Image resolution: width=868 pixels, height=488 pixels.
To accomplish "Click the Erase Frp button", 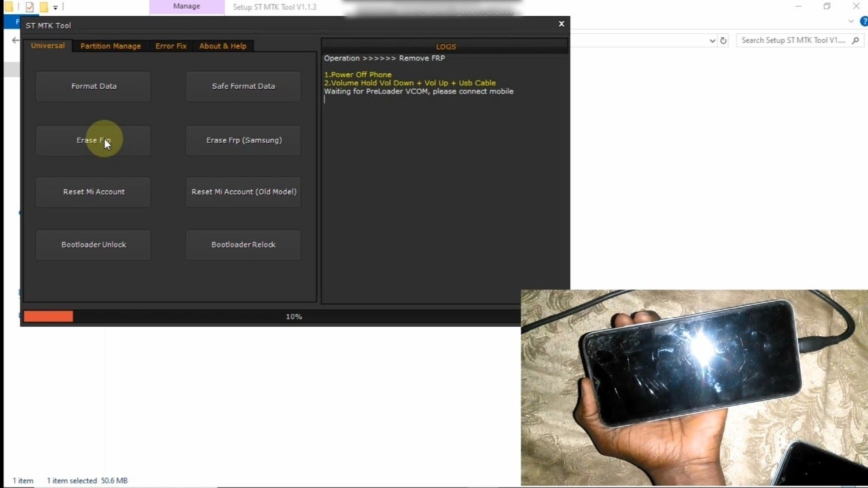I will click(94, 140).
